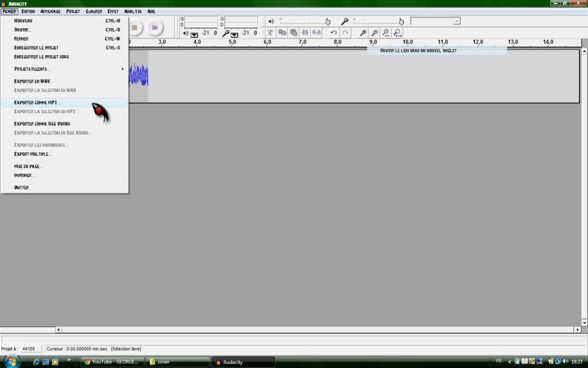588x368 pixels.
Task: Click the Trim audio icon
Action: 305,33
